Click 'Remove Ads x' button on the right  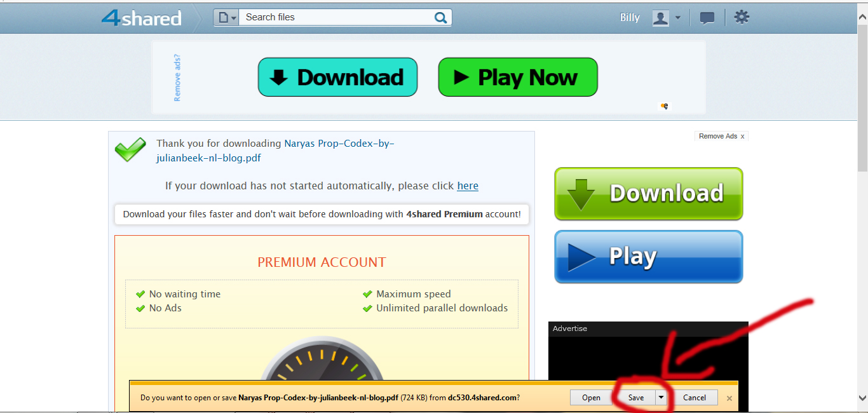point(721,136)
